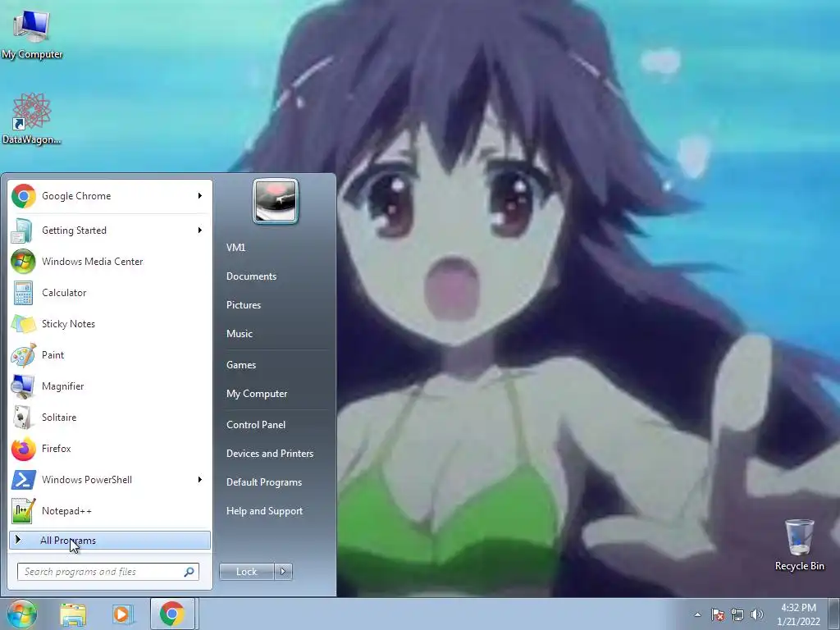
Task: Click the network tray icon
Action: (x=737, y=614)
